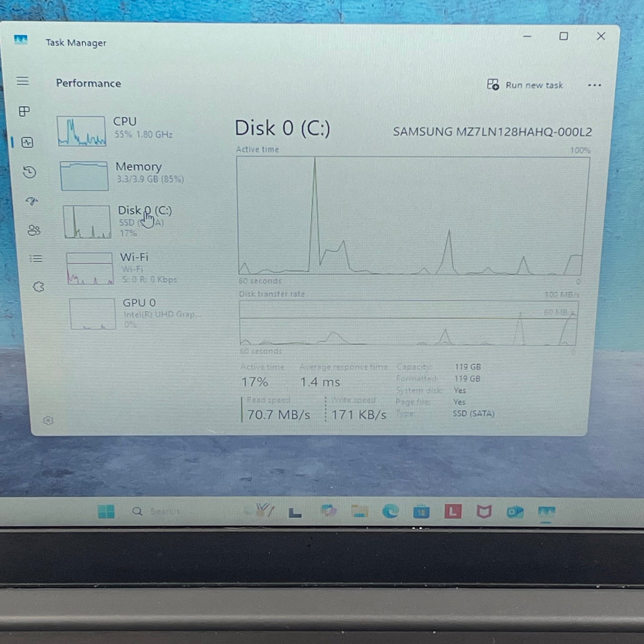
Task: Select the Performance page icon in sidebar
Action: click(28, 143)
